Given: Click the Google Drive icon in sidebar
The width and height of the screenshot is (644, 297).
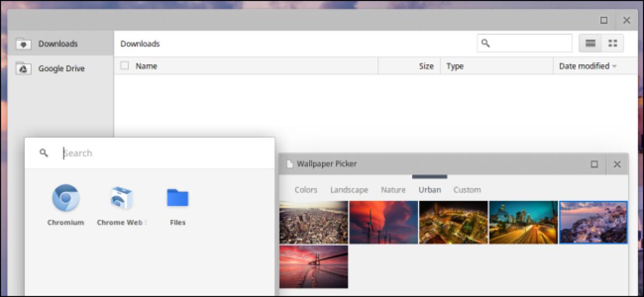Looking at the screenshot, I should (23, 69).
